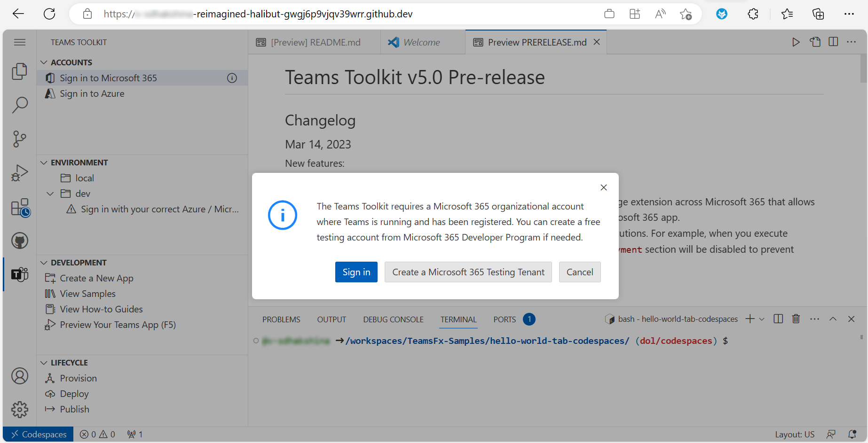The image size is (868, 443).
Task: Kill terminal with trash icon
Action: tap(796, 319)
